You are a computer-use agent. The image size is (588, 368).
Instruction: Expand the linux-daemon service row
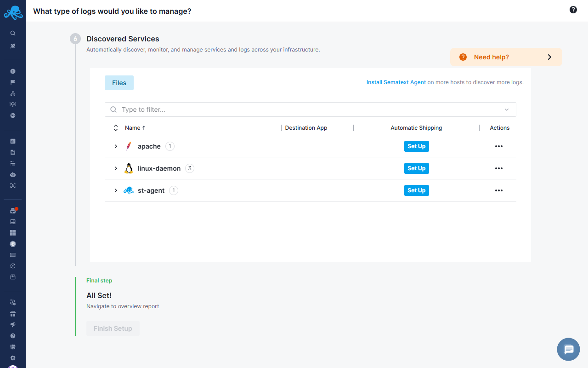click(116, 168)
